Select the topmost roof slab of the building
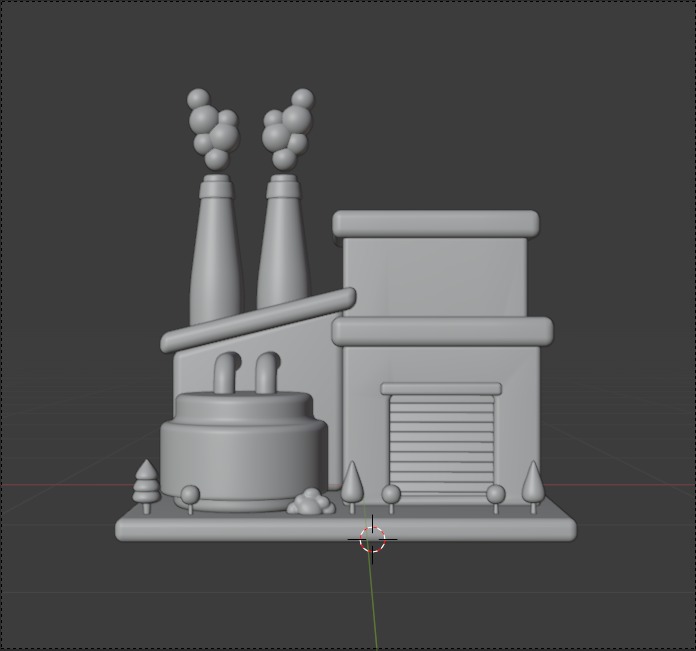This screenshot has height=651, width=696. (x=435, y=224)
